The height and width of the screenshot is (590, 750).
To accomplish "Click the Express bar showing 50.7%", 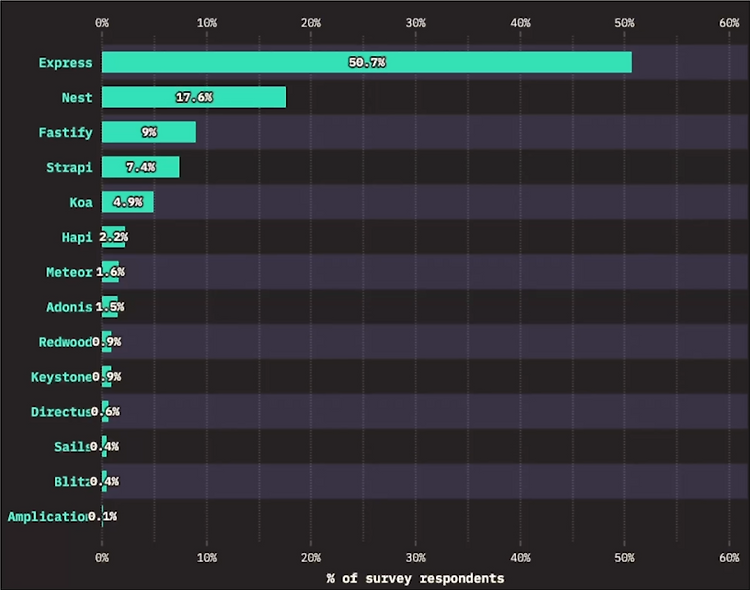I will click(x=366, y=62).
